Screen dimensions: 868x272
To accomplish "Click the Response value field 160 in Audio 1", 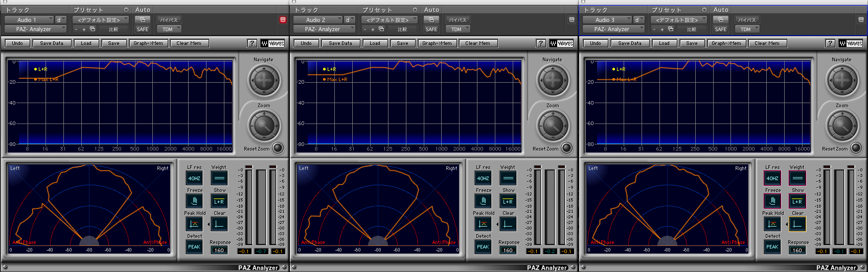I will point(219,250).
